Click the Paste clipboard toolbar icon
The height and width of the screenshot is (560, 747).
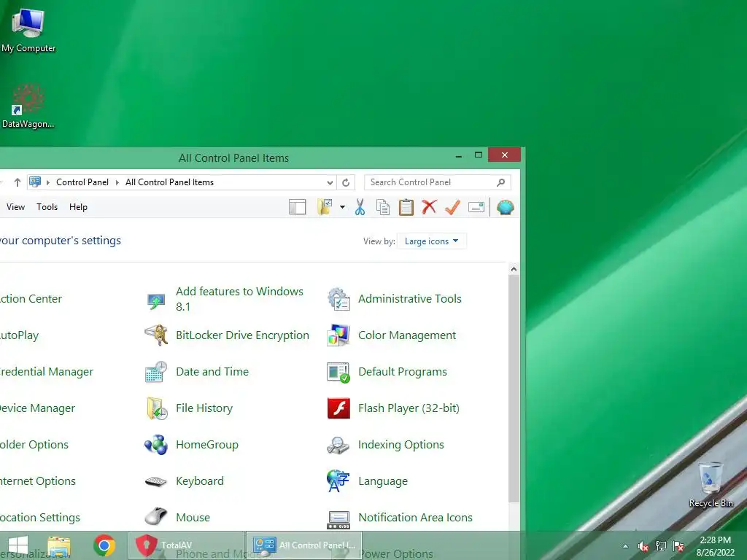[406, 207]
